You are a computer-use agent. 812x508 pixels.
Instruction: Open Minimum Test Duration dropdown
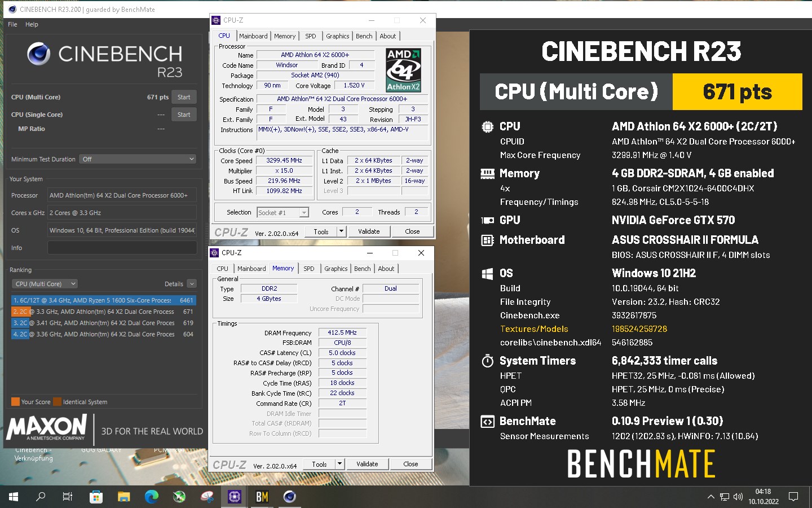point(138,159)
